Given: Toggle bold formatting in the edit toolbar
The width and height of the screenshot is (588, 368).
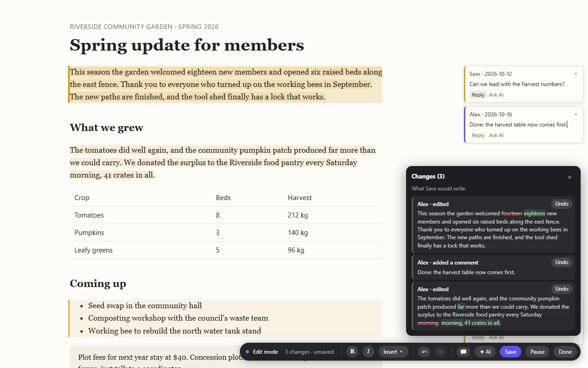Looking at the screenshot, I should pos(352,352).
